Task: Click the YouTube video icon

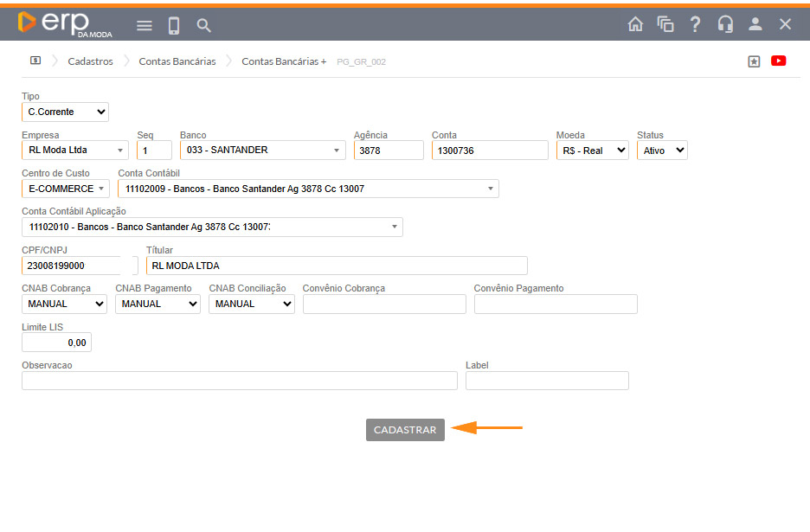Action: coord(779,61)
